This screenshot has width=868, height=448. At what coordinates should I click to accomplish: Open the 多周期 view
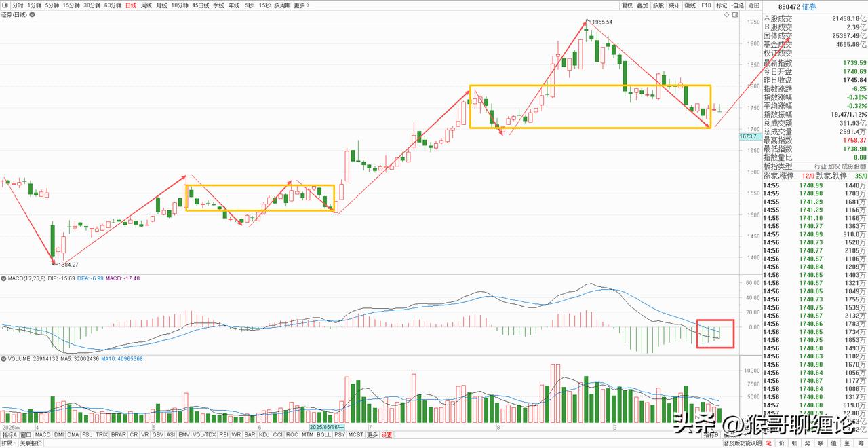(282, 5)
